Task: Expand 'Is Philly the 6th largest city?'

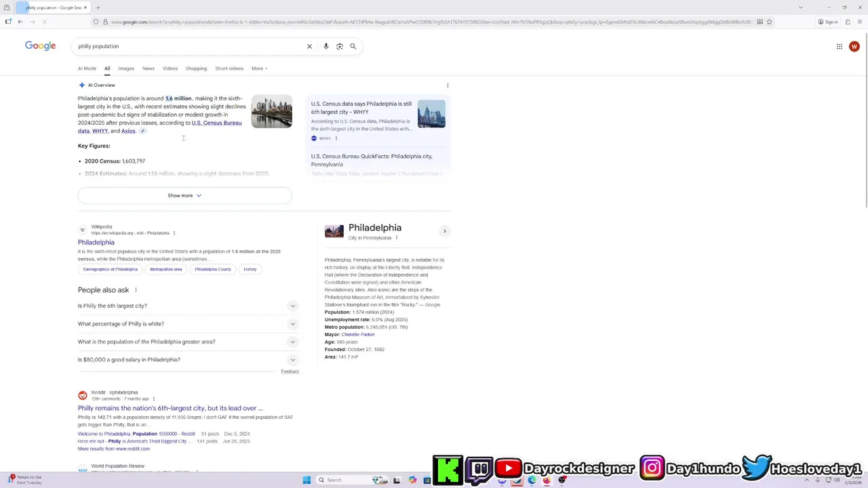Action: pos(188,306)
